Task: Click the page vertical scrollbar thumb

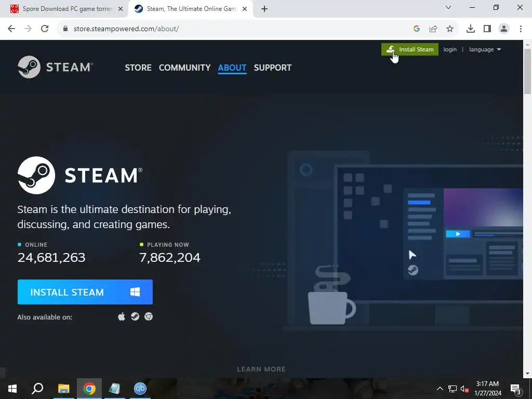Action: click(528, 71)
